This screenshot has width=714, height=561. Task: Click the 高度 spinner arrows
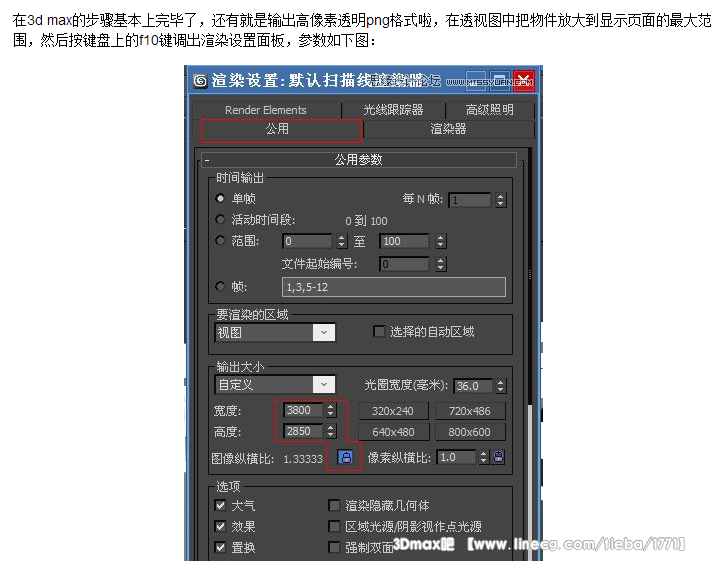point(331,431)
